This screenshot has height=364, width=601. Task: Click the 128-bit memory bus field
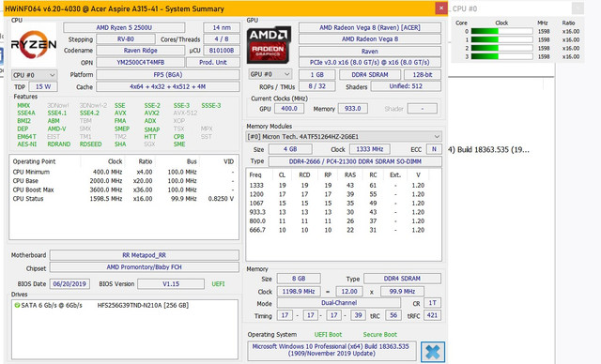(x=423, y=75)
